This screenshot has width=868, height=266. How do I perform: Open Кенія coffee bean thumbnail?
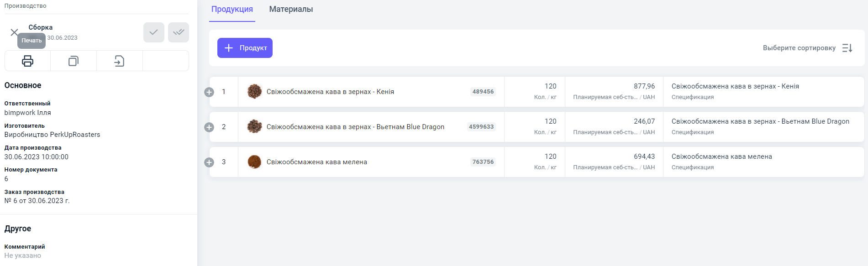click(254, 92)
